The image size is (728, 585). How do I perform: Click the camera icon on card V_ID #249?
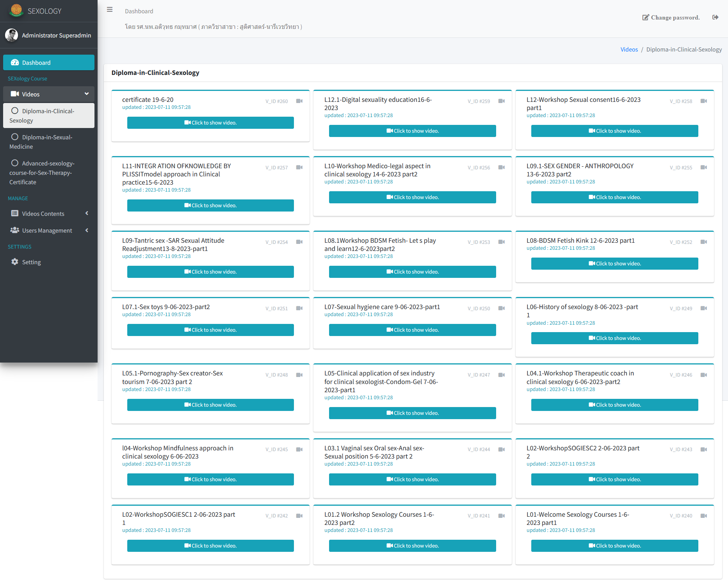tap(704, 308)
